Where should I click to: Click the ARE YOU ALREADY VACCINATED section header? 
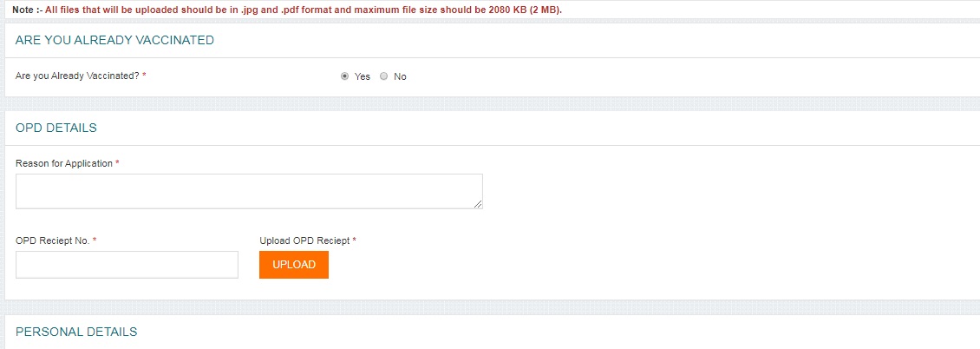(114, 41)
